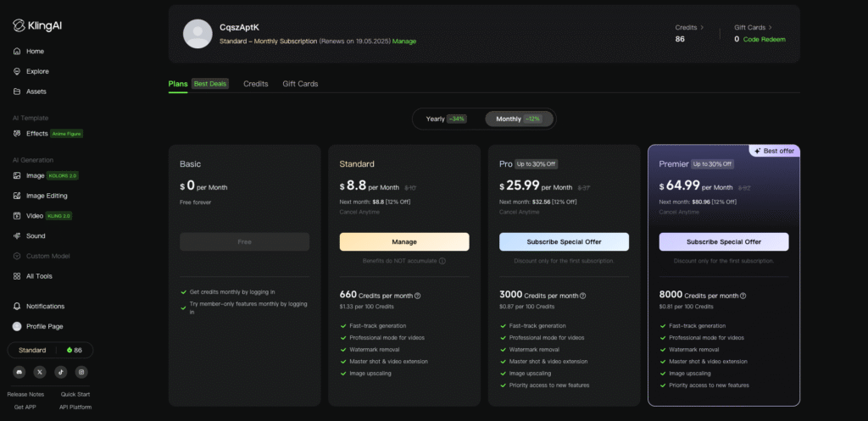Open the Sound tool icon

point(17,235)
